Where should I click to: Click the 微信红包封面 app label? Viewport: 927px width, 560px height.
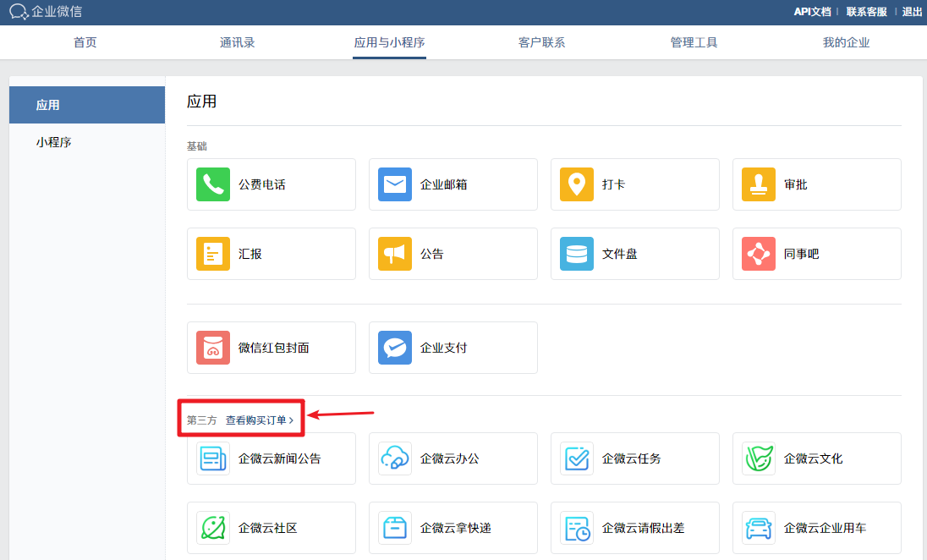274,348
